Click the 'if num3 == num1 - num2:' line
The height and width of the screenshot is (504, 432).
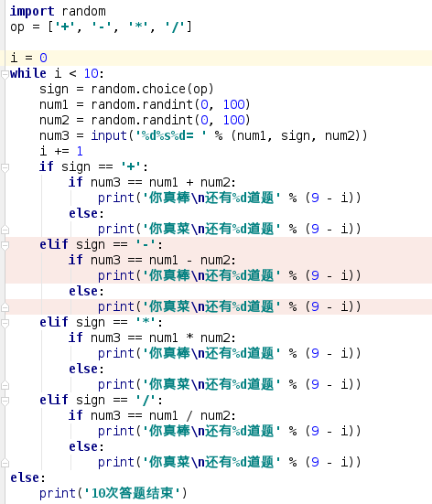(152, 260)
